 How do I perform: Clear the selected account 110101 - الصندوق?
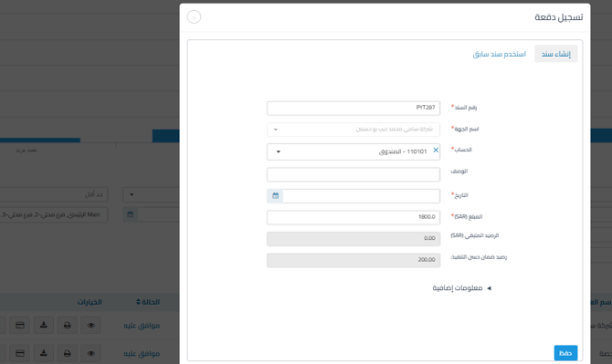436,150
